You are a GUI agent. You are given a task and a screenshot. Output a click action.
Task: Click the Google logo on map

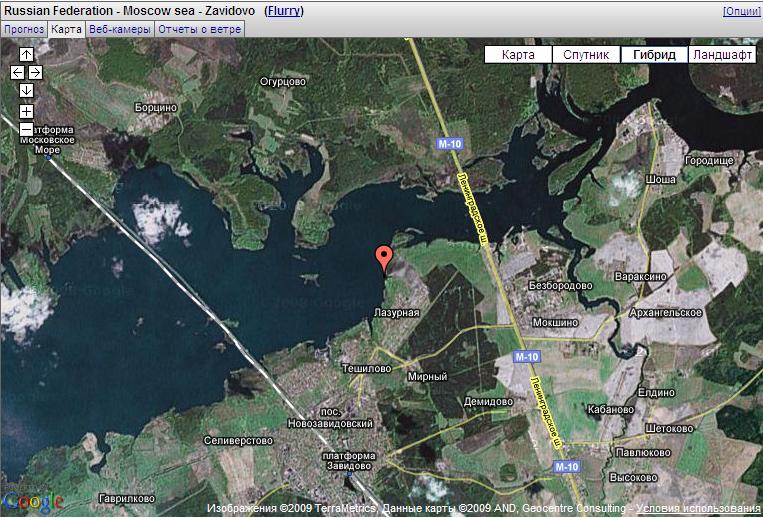click(x=33, y=502)
